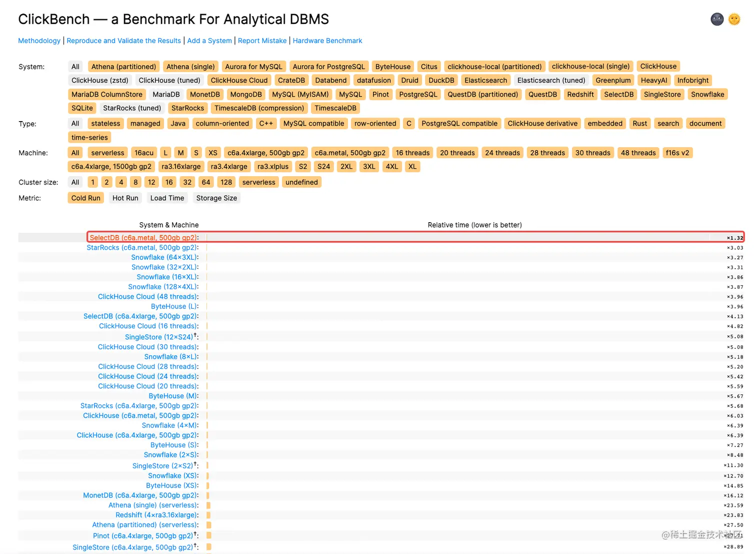The height and width of the screenshot is (554, 756).
Task: Open Snowflake (64×3XL) result row
Action: click(165, 258)
